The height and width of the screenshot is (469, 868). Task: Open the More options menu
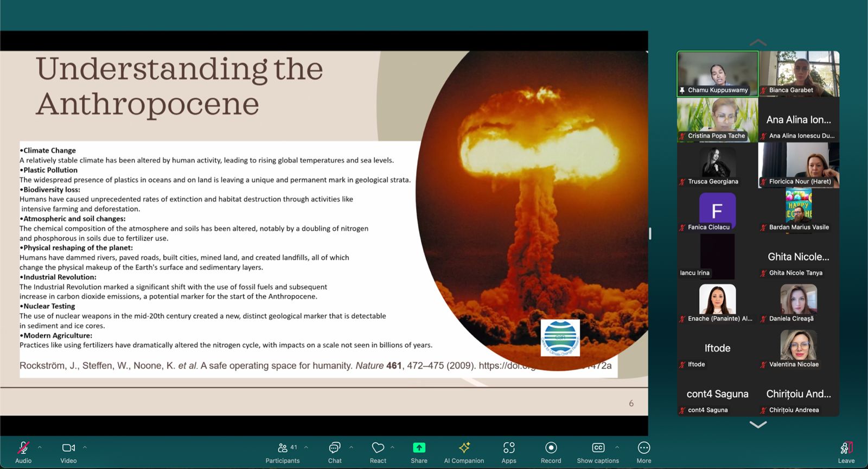pyautogui.click(x=644, y=452)
